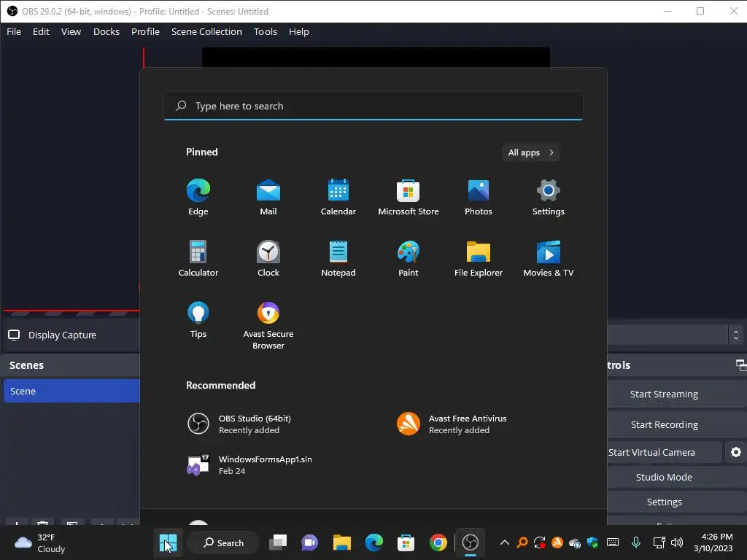This screenshot has width=747, height=560.
Task: Launch Notepad from Start menu
Action: [x=338, y=259]
